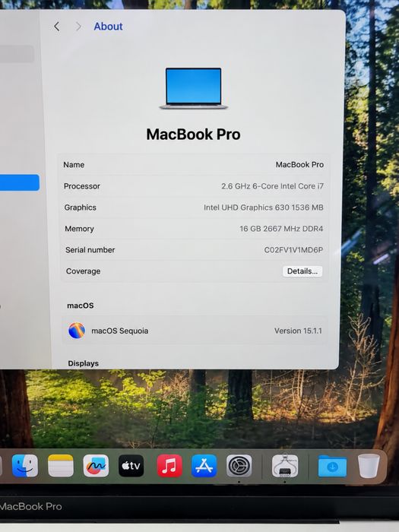Click the About title heading
Image resolution: width=399 pixels, height=532 pixels.
[x=108, y=27]
